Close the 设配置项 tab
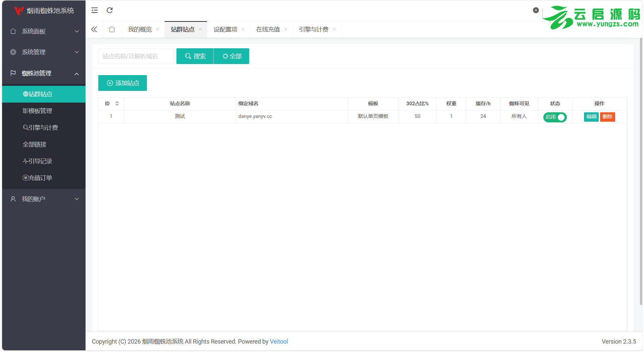 (243, 30)
